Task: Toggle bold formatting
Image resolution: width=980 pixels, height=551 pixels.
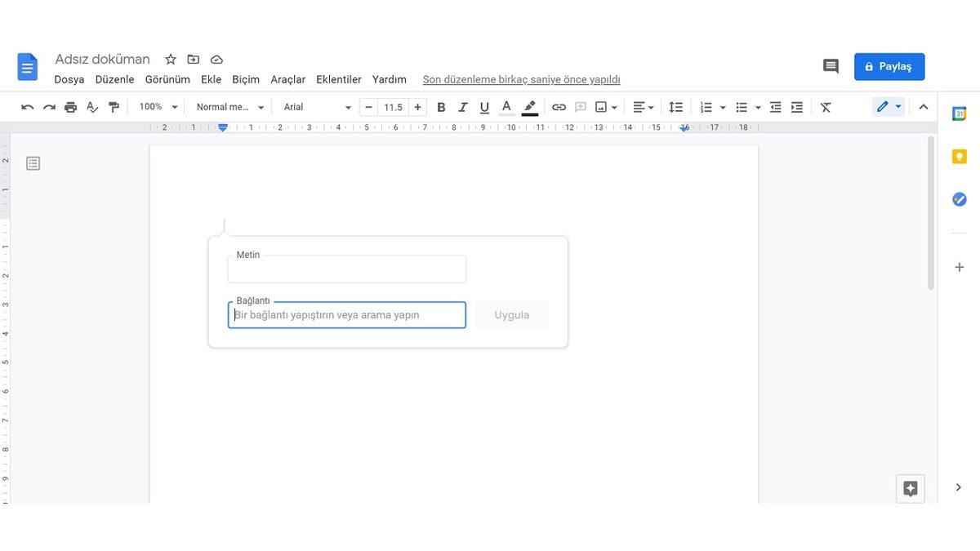Action: click(441, 107)
